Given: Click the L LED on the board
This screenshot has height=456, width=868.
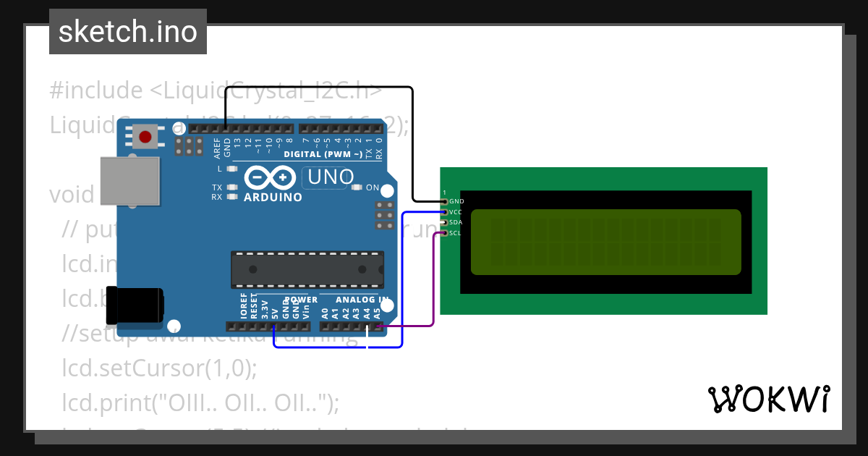Looking at the screenshot, I should [231, 169].
